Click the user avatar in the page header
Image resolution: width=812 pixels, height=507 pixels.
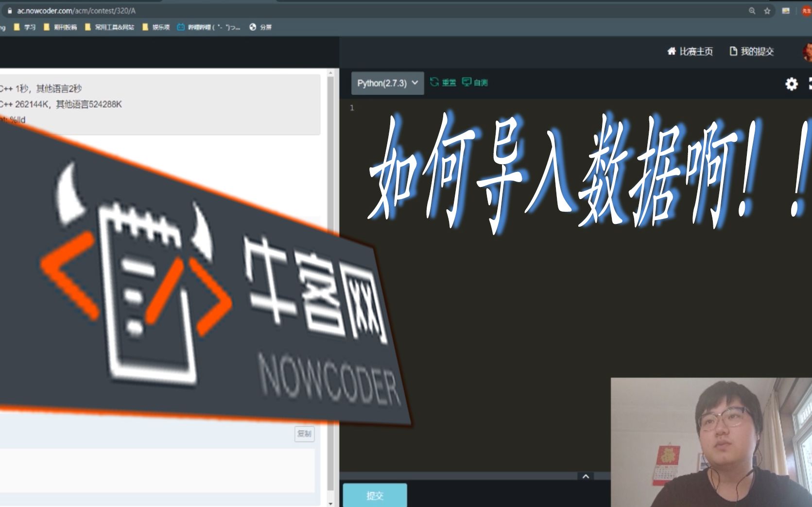point(807,52)
